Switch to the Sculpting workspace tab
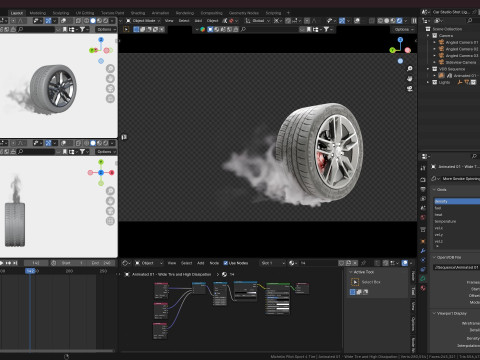The image size is (480, 360). (x=61, y=13)
